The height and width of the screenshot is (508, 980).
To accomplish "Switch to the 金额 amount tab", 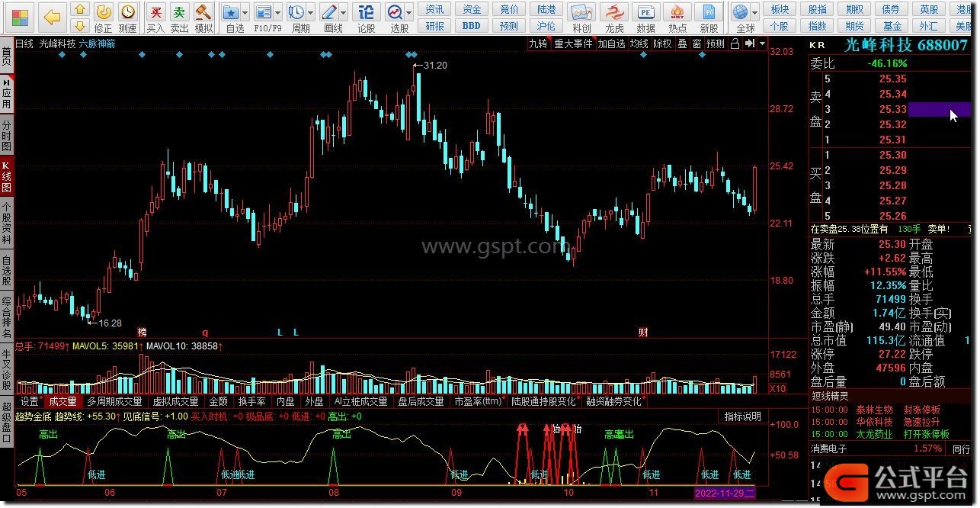I will [218, 401].
